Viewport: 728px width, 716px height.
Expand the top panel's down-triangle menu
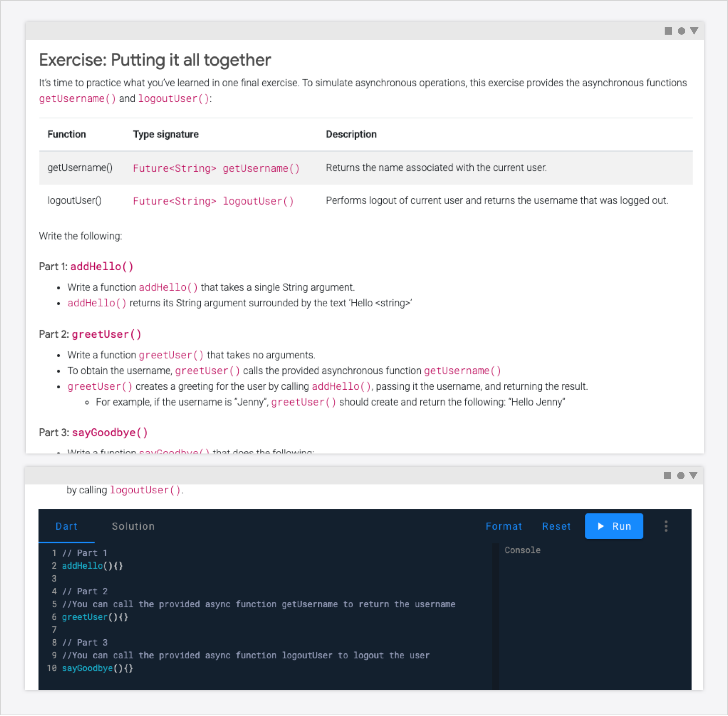click(x=694, y=31)
